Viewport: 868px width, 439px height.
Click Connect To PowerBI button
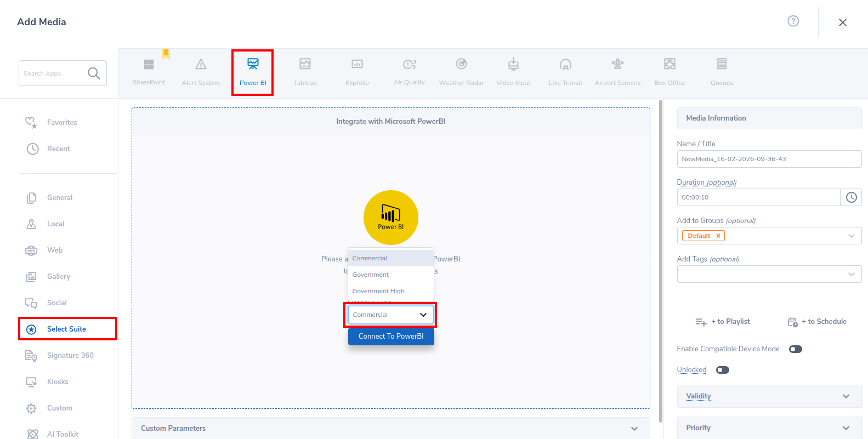point(391,336)
